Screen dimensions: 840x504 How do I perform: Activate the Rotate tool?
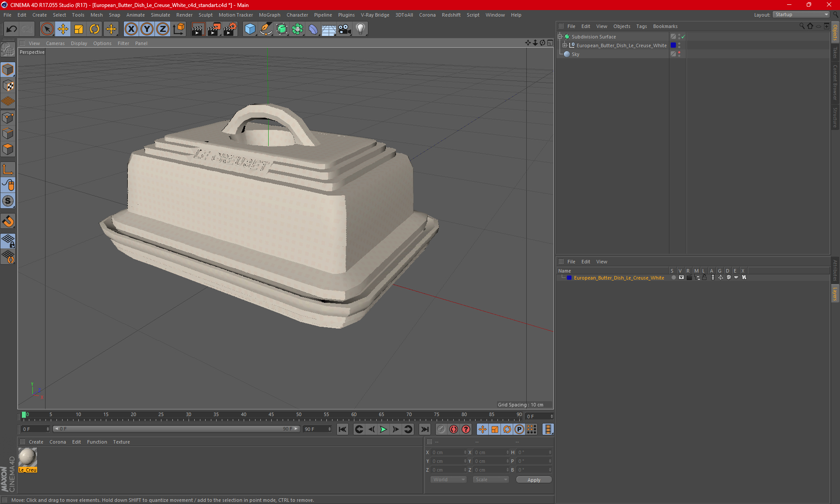(94, 29)
